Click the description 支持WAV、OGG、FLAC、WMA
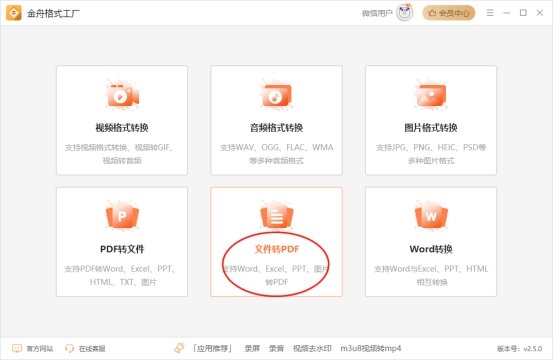The height and width of the screenshot is (360, 554). tap(277, 147)
